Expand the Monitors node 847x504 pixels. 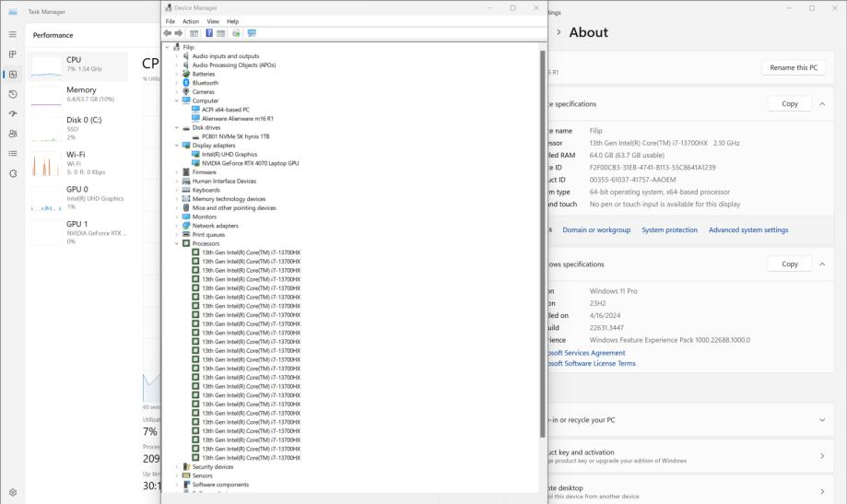click(177, 217)
